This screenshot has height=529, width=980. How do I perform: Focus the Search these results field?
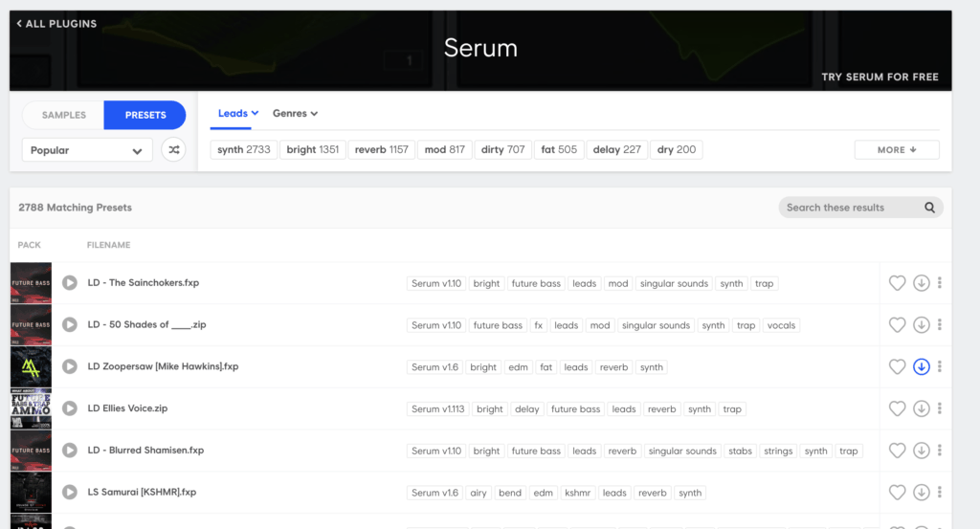[x=860, y=208]
